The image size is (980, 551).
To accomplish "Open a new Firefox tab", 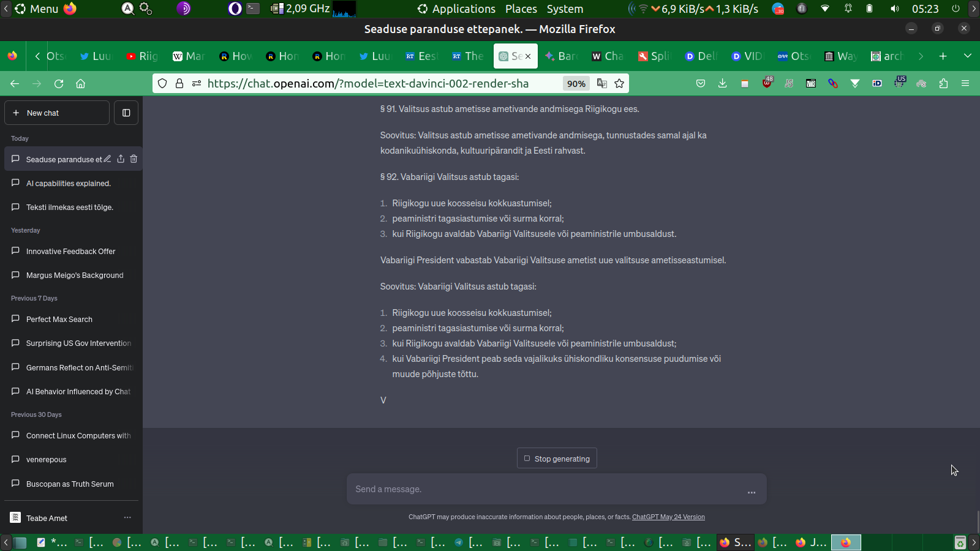I will click(943, 56).
